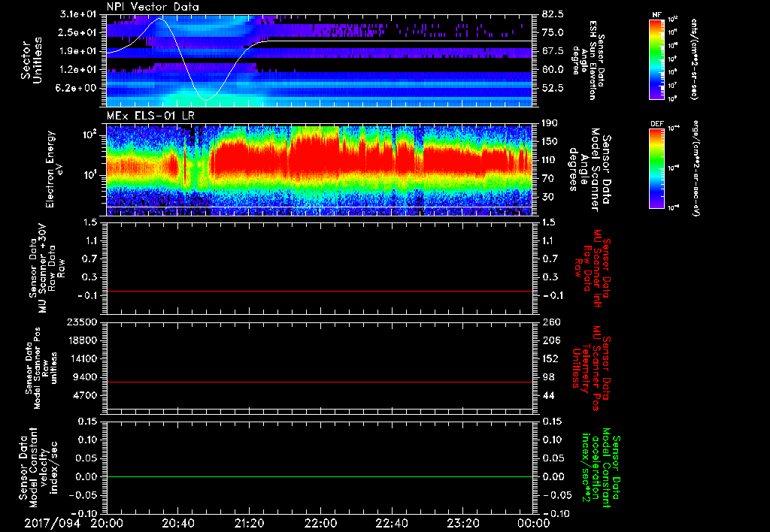
Task: Click the '00:00' time axis label
Action: (x=534, y=523)
